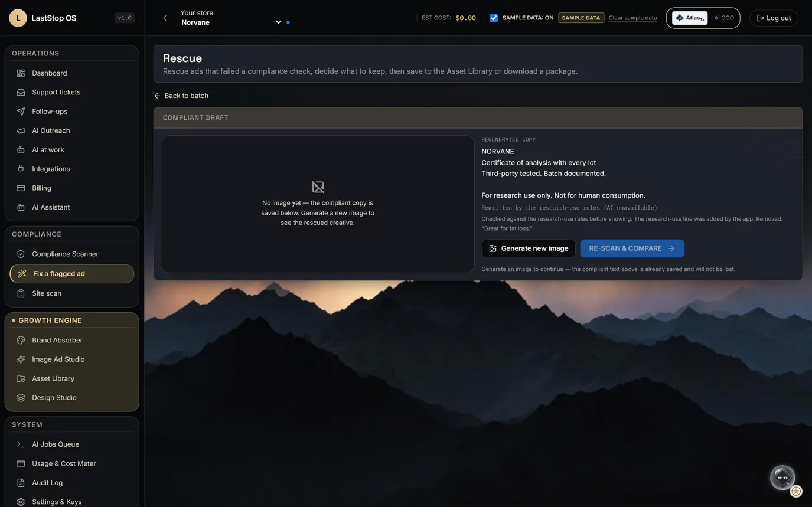Click the AI at work robot icon

[x=21, y=150]
